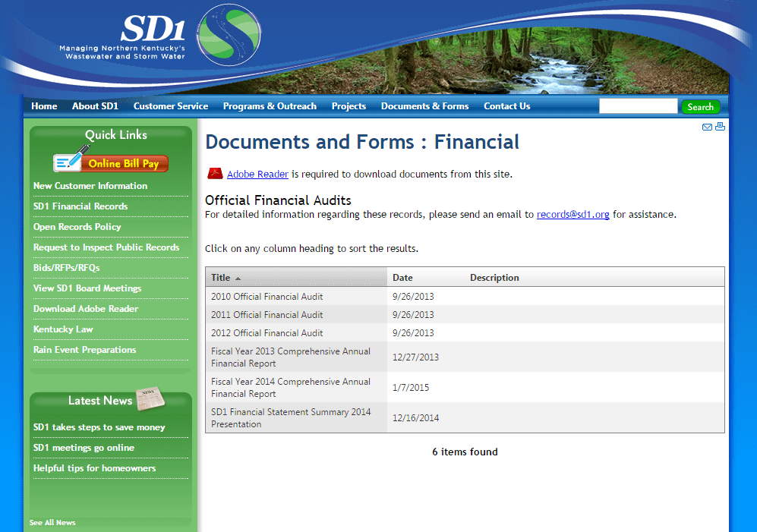The image size is (757, 532).
Task: Sort by the Date column heading
Action: 402,278
